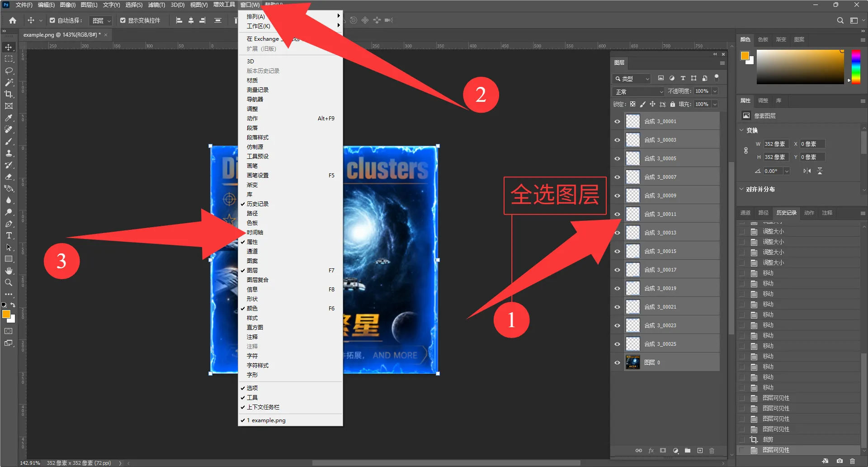Open the blend mode 正常 dropdown

(639, 91)
